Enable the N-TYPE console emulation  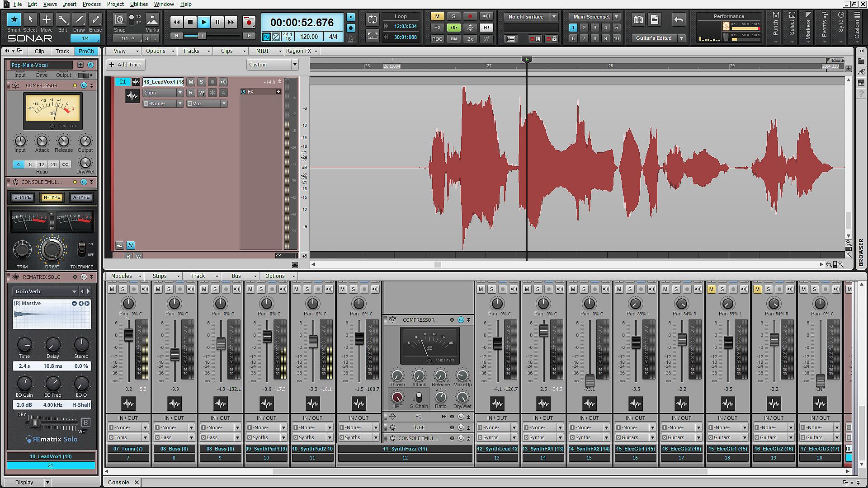tap(52, 197)
